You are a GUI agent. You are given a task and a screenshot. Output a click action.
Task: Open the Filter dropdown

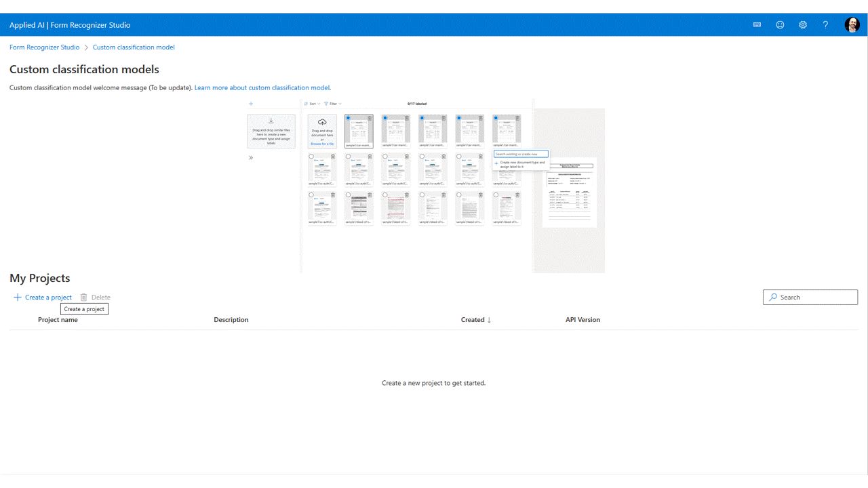tap(334, 104)
